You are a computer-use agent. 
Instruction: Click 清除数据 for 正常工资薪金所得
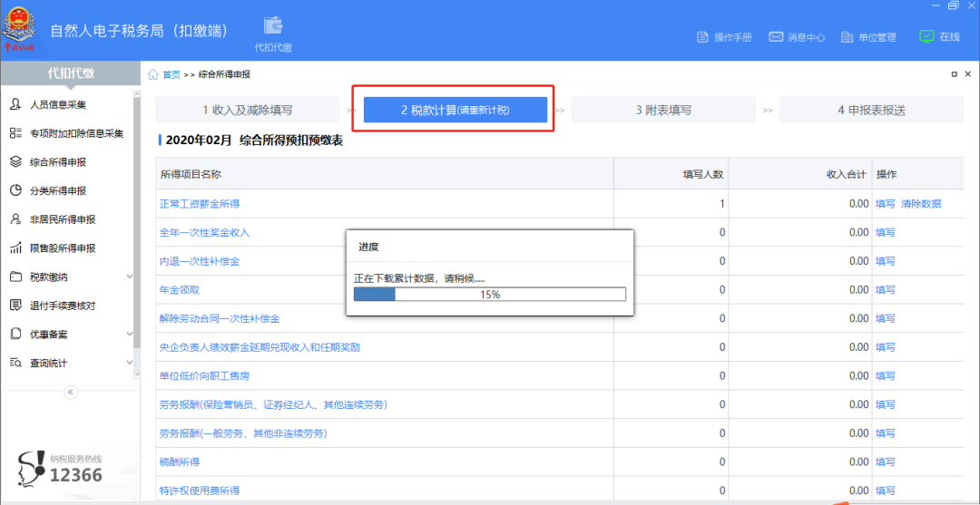pos(921,204)
